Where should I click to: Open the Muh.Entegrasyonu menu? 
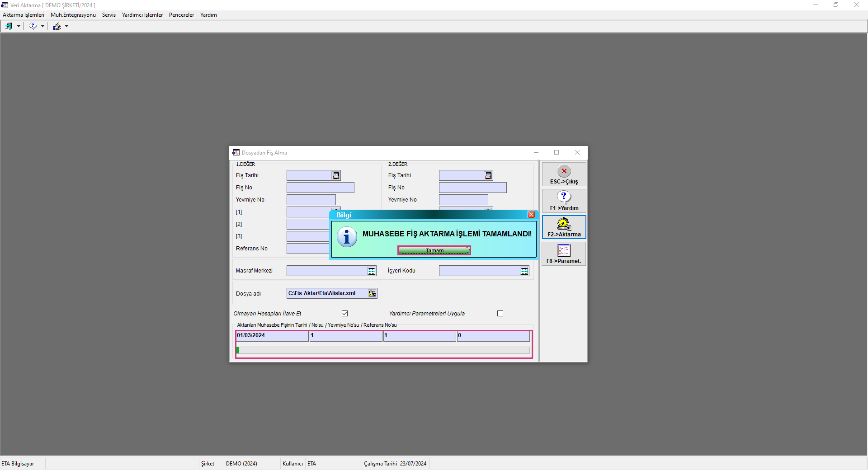pos(73,15)
